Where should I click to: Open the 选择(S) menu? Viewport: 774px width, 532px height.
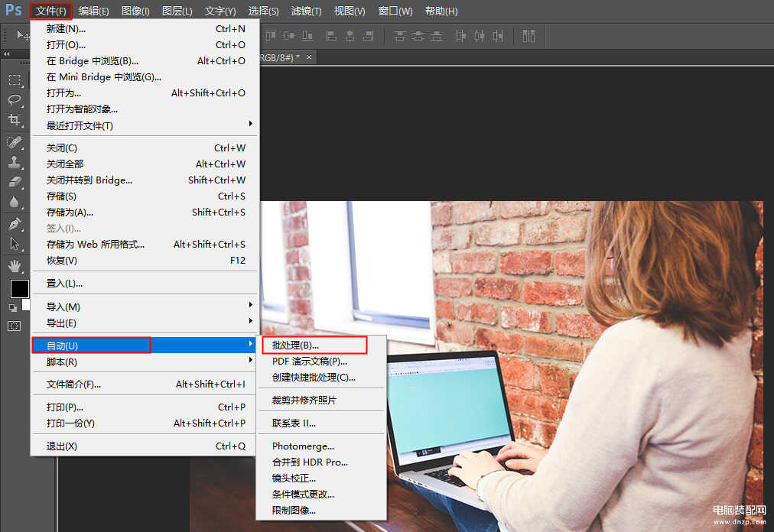[263, 11]
